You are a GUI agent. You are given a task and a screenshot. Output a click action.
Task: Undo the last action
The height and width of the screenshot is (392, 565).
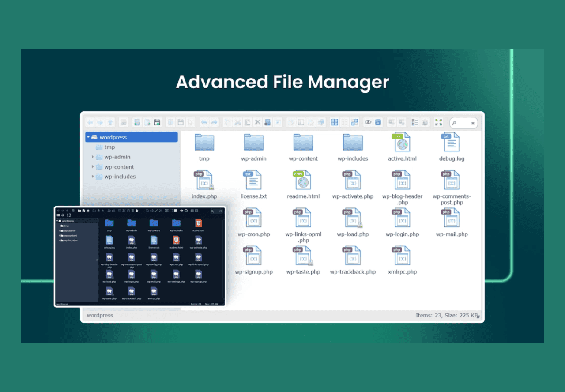[203, 122]
